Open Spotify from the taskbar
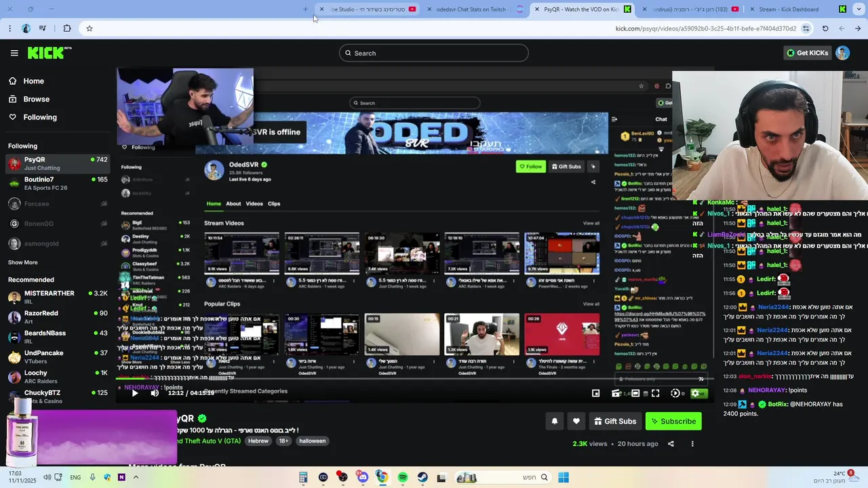The height and width of the screenshot is (488, 868). pyautogui.click(x=403, y=477)
